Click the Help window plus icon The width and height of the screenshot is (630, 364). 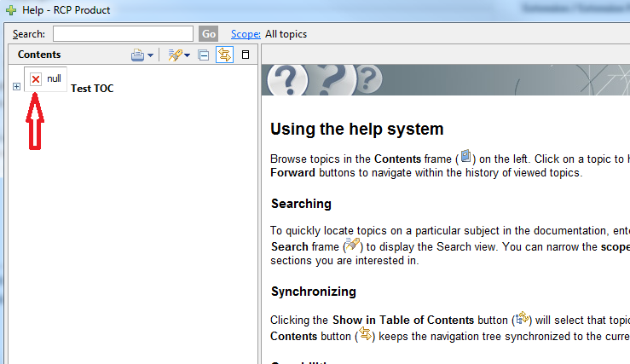pos(11,10)
